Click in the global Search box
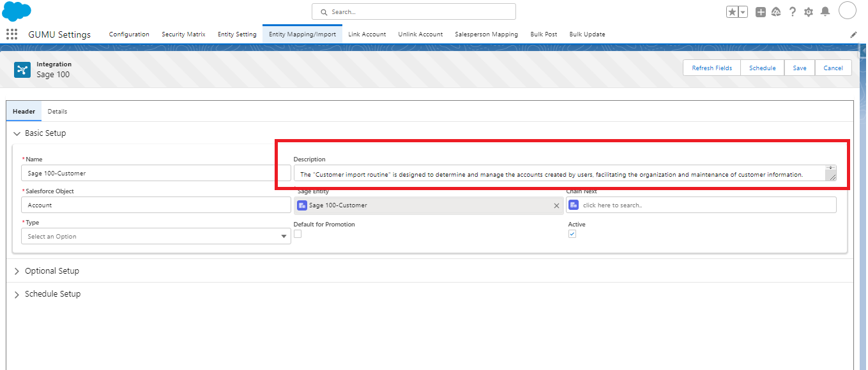The width and height of the screenshot is (868, 370). click(414, 11)
